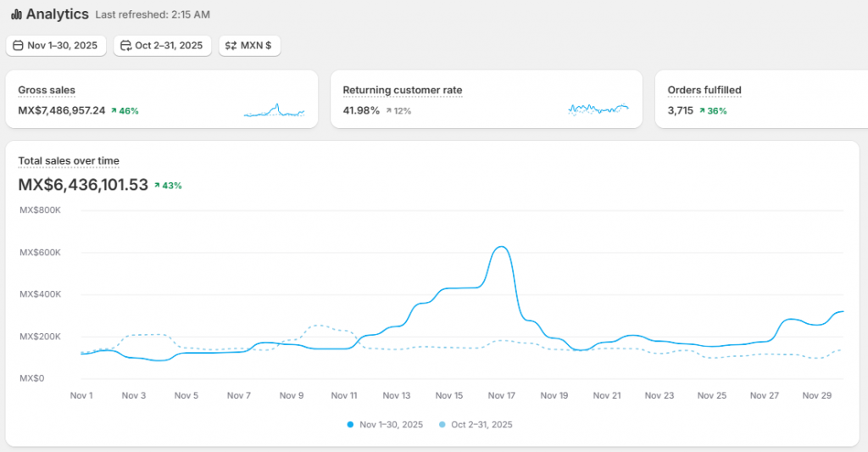Image resolution: width=868 pixels, height=452 pixels.
Task: Click the Analytics bar chart icon
Action: [17, 14]
